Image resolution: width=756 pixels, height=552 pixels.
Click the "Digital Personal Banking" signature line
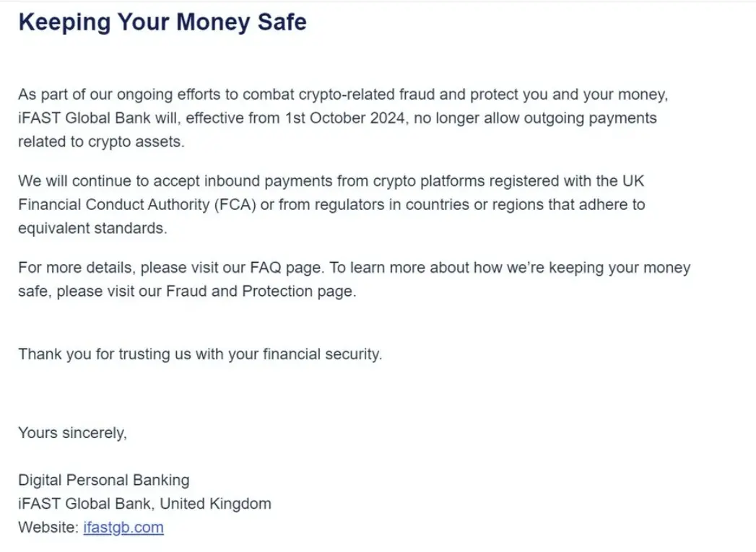pyautogui.click(x=104, y=480)
